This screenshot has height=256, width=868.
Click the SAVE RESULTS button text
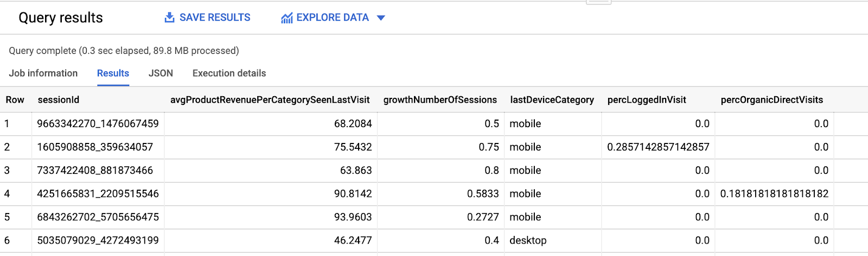tap(215, 17)
